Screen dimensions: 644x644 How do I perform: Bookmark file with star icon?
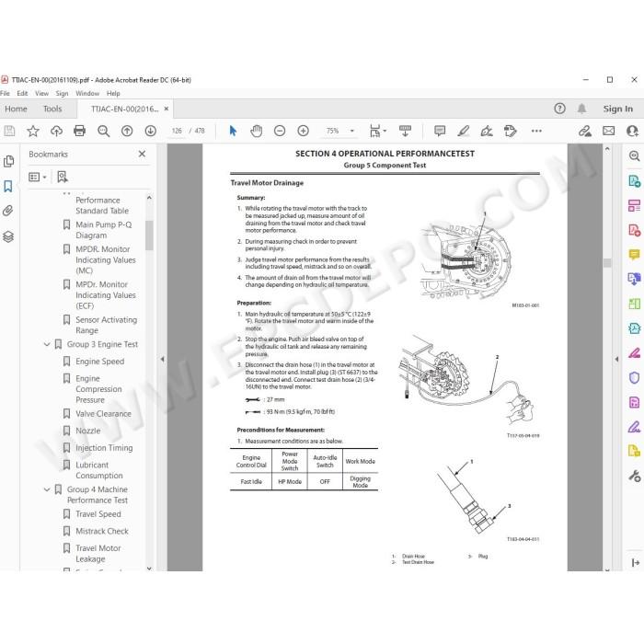click(33, 131)
